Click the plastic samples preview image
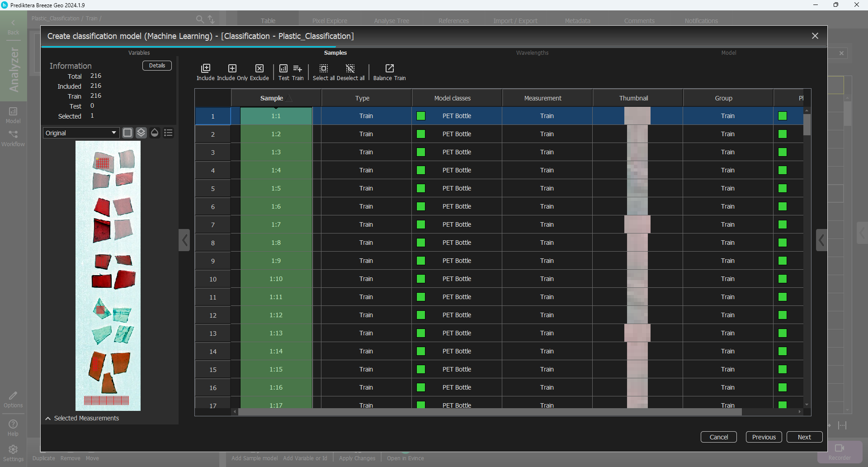The height and width of the screenshot is (467, 868). (x=108, y=276)
